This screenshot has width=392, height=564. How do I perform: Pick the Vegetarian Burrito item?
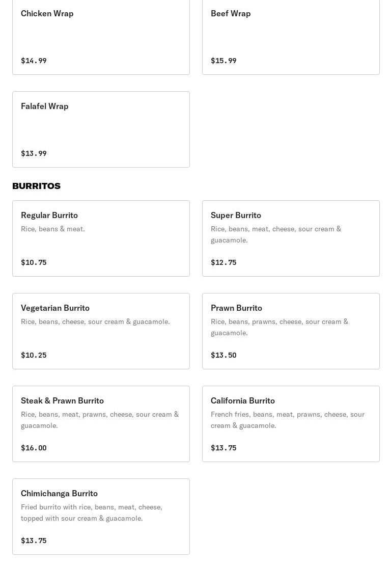(x=101, y=331)
